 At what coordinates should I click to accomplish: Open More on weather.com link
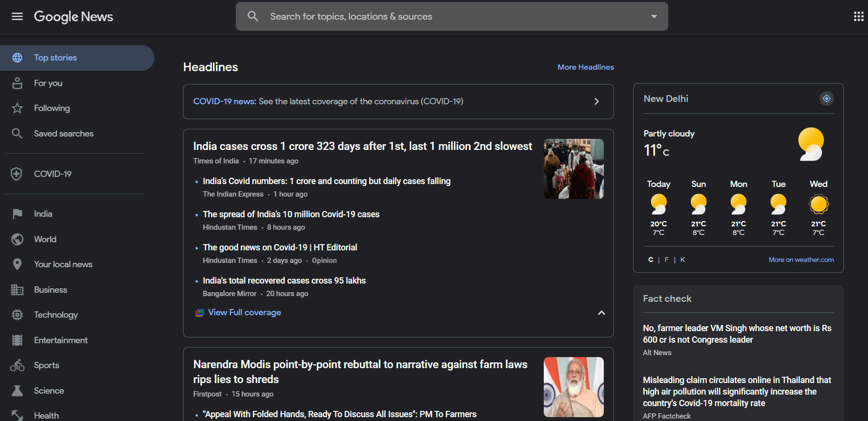(801, 260)
